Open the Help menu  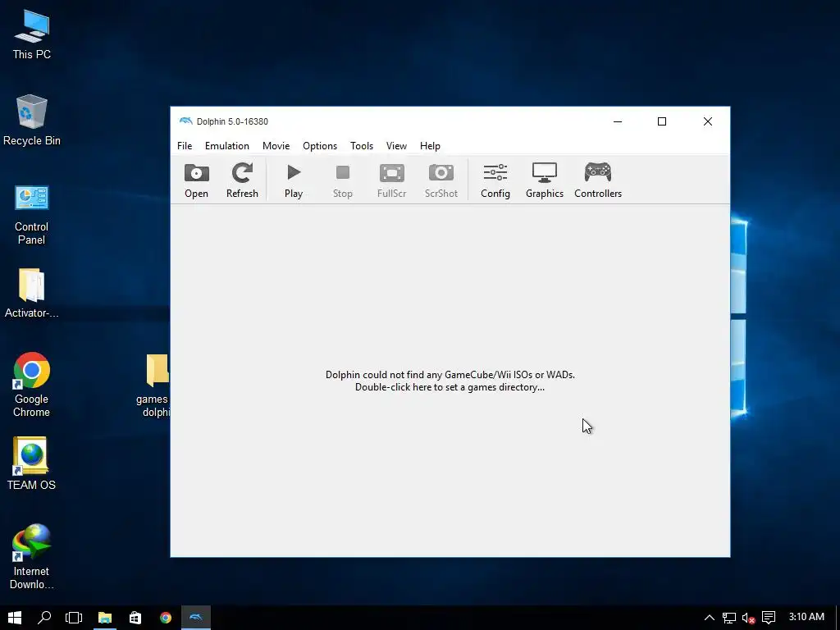coord(430,146)
